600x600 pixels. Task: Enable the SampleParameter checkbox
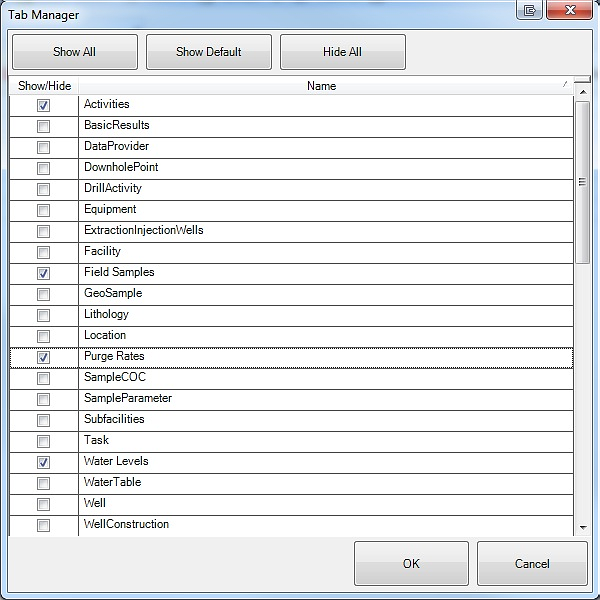click(43, 399)
